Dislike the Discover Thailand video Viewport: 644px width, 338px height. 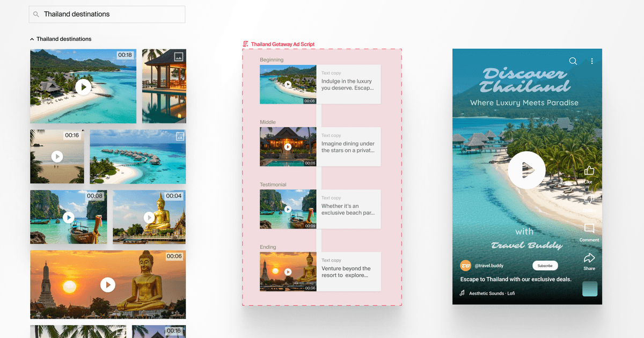click(x=589, y=199)
